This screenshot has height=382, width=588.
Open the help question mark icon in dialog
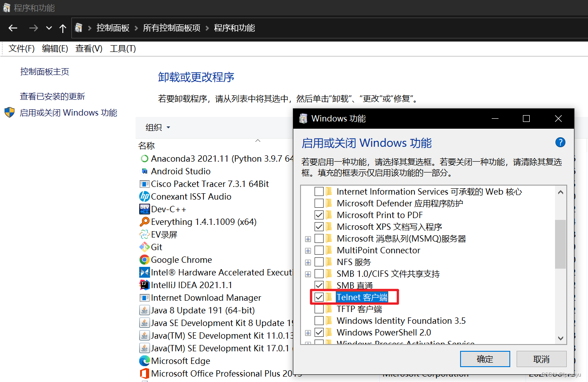click(560, 143)
